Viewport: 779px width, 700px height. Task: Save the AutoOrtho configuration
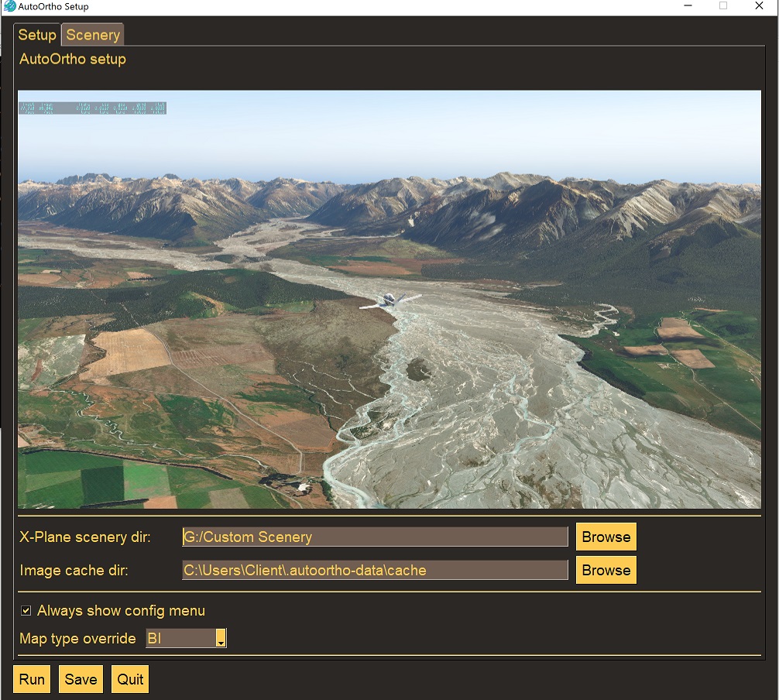(81, 679)
